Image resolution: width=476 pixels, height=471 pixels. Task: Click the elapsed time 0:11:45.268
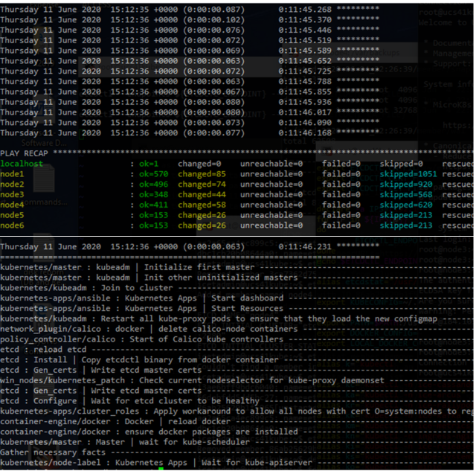pos(305,10)
